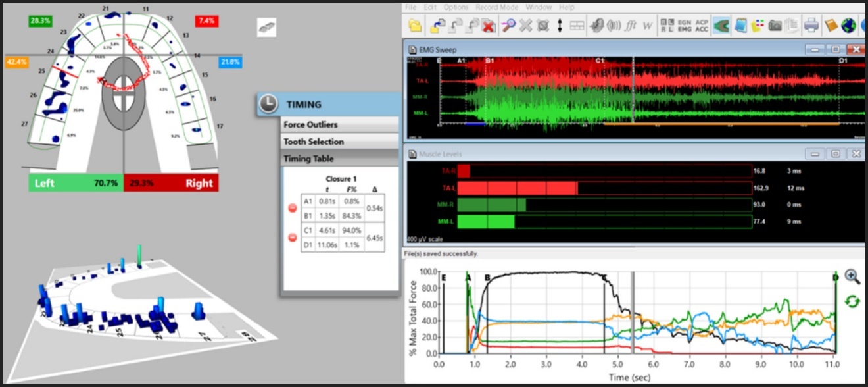Click the TIMING clock icon

pos(267,104)
